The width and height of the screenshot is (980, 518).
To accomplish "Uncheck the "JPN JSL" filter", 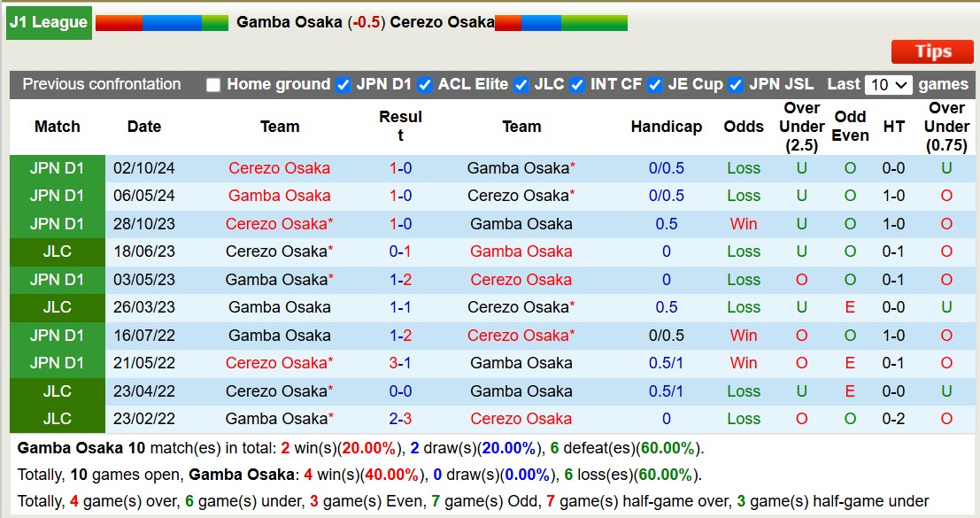I will [734, 85].
